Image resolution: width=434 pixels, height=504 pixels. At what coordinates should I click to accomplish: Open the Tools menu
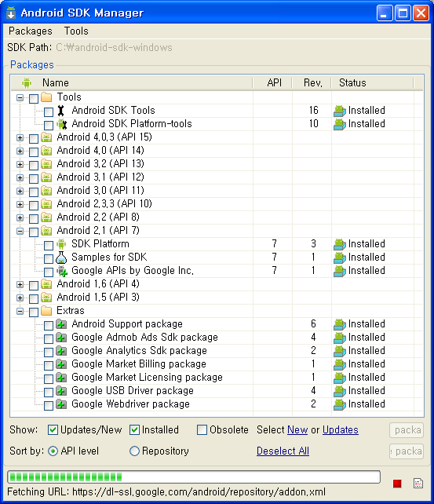[76, 31]
